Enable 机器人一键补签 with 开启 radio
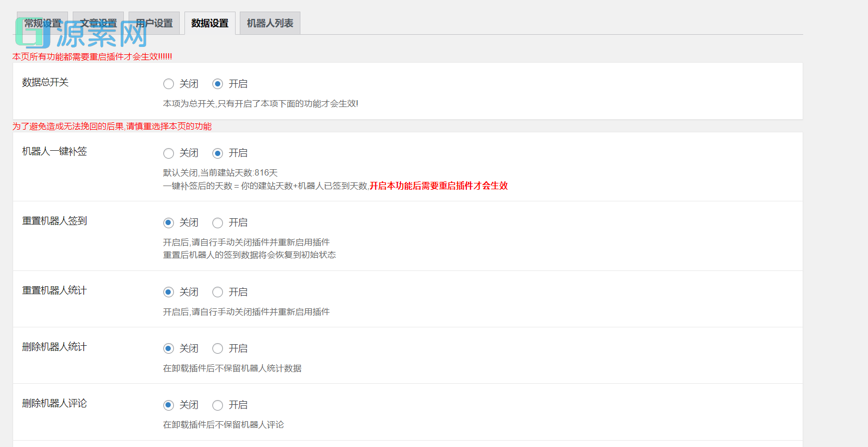The height and width of the screenshot is (447, 868). 218,153
